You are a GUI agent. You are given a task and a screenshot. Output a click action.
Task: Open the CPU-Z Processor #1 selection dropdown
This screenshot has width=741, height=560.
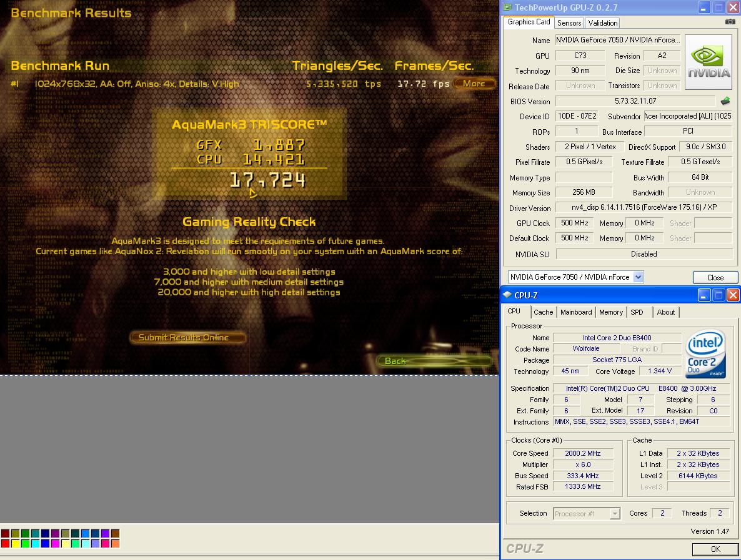click(x=614, y=513)
